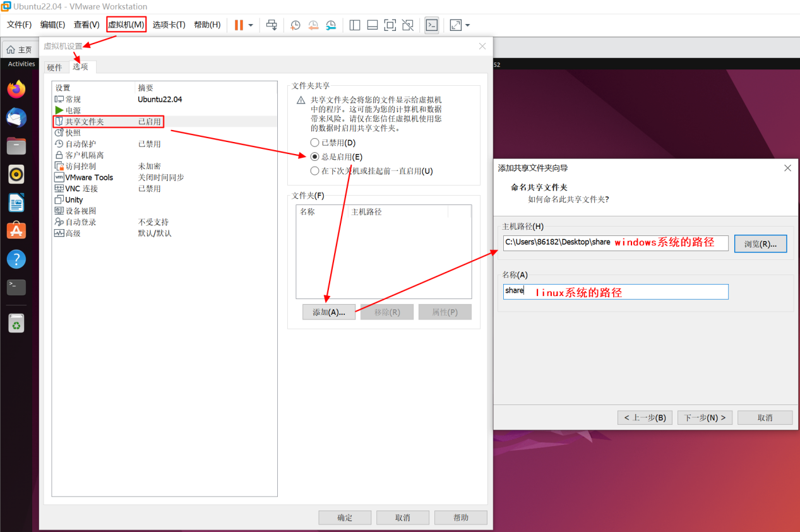Image resolution: width=800 pixels, height=532 pixels.
Task: Click the 确定 button in VM settings
Action: coord(345,517)
